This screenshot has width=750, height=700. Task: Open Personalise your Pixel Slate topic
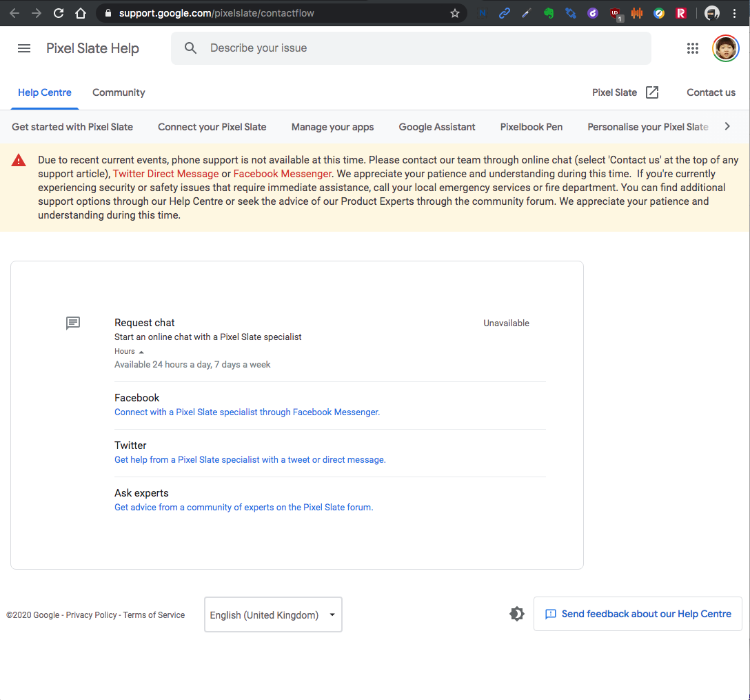648,127
